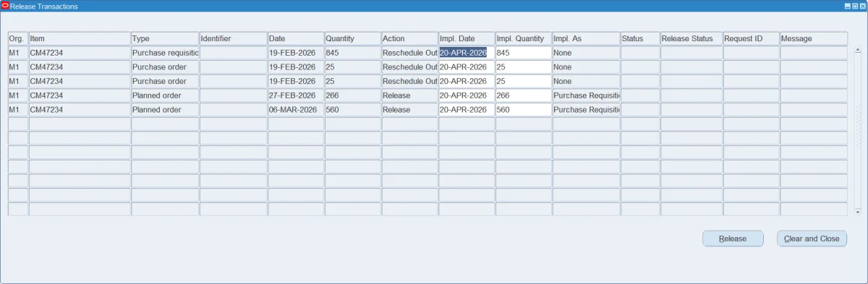Click the Release action in the 27-FEB-2026 row
868x284 pixels.
pos(409,95)
